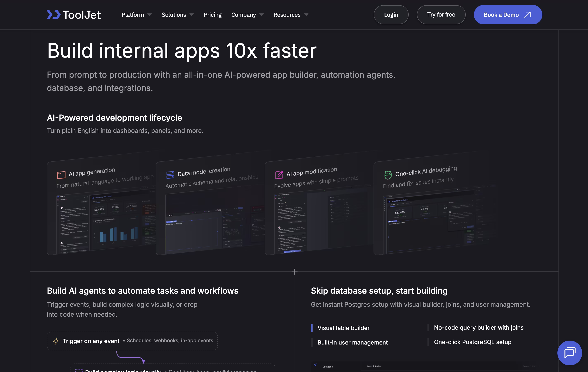Expand the Platform dropdown menu
This screenshot has width=588, height=372.
[137, 15]
